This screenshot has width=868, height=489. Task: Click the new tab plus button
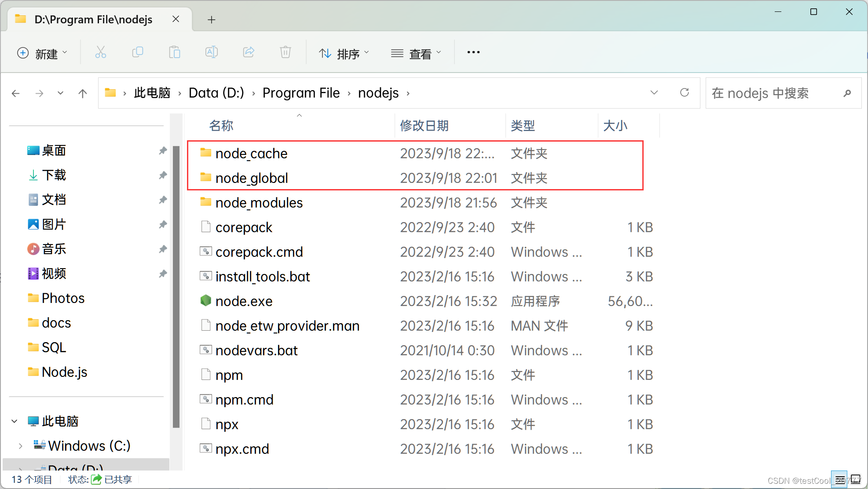pos(212,19)
